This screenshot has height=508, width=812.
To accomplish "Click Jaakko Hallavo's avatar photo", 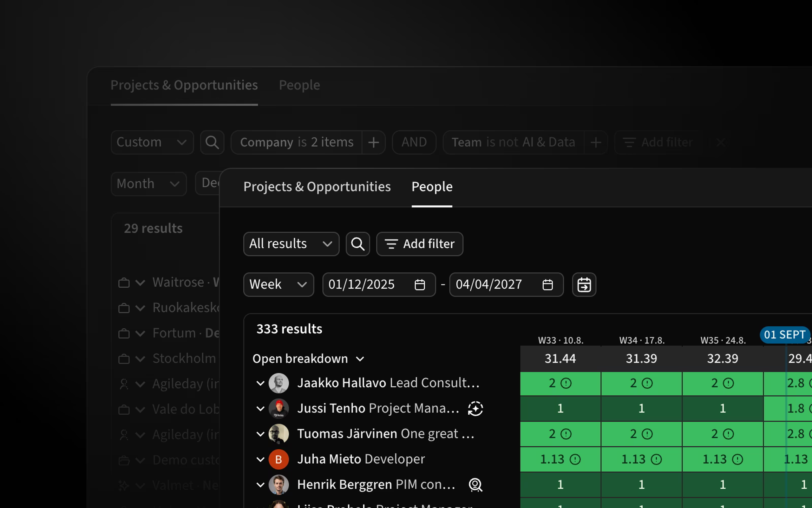I will coord(278,383).
